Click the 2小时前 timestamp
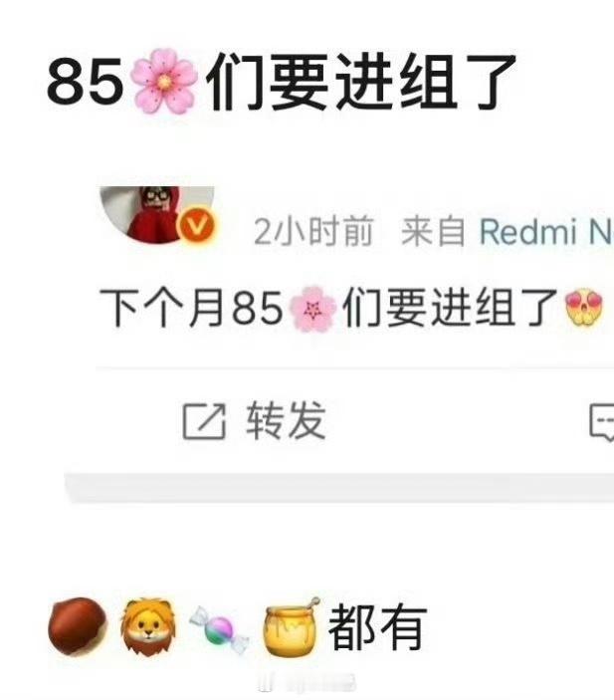This screenshot has height=700, width=614. [313, 231]
